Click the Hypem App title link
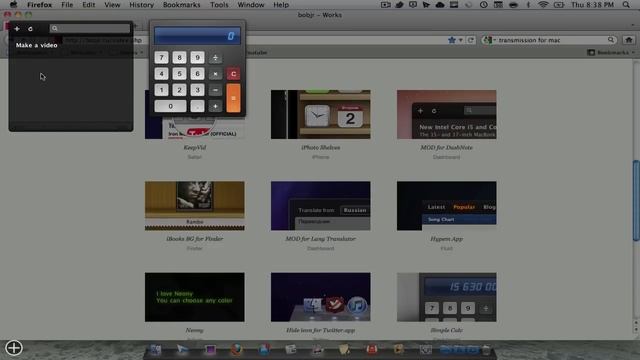Screen dimensions: 640x360 447,239
